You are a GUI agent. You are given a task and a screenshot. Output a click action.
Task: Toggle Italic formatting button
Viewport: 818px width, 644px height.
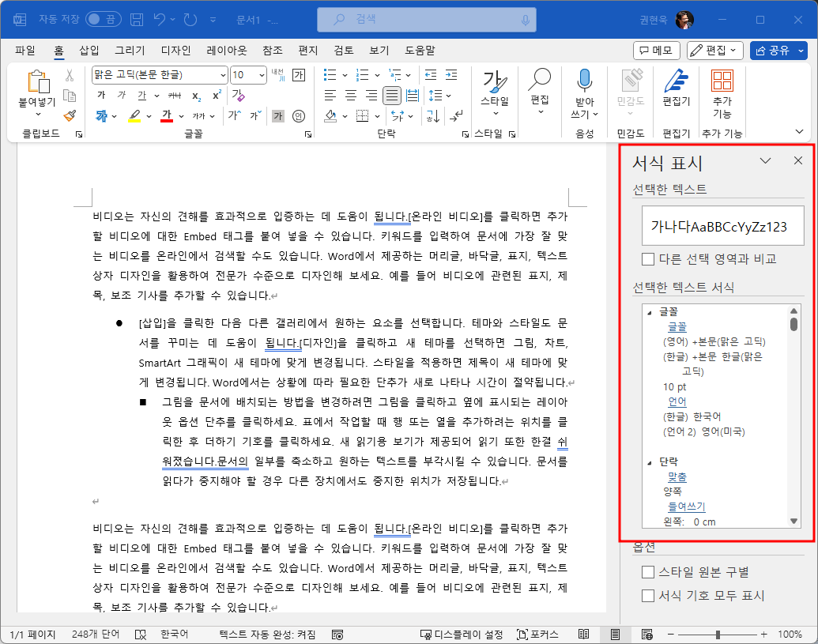pos(122,95)
